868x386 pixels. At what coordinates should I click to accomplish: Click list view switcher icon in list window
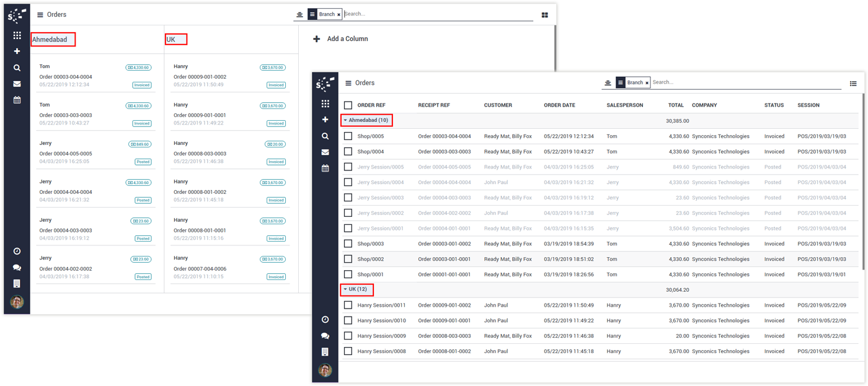[853, 83]
